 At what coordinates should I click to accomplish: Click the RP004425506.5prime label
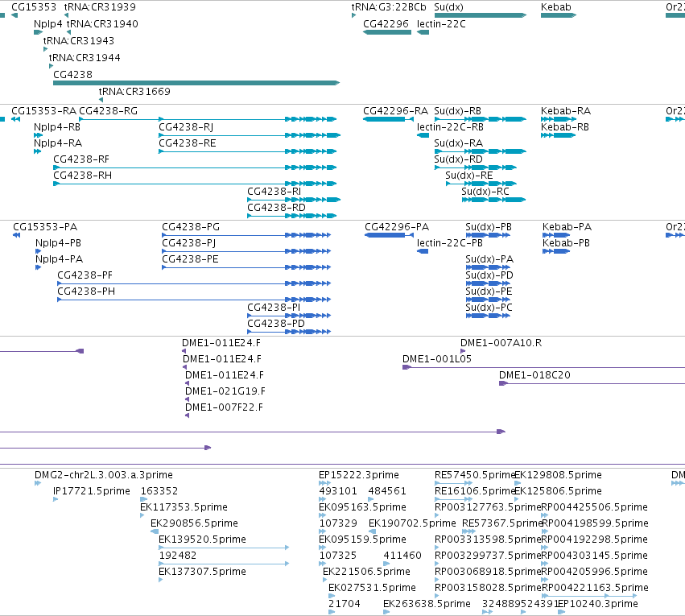594,507
